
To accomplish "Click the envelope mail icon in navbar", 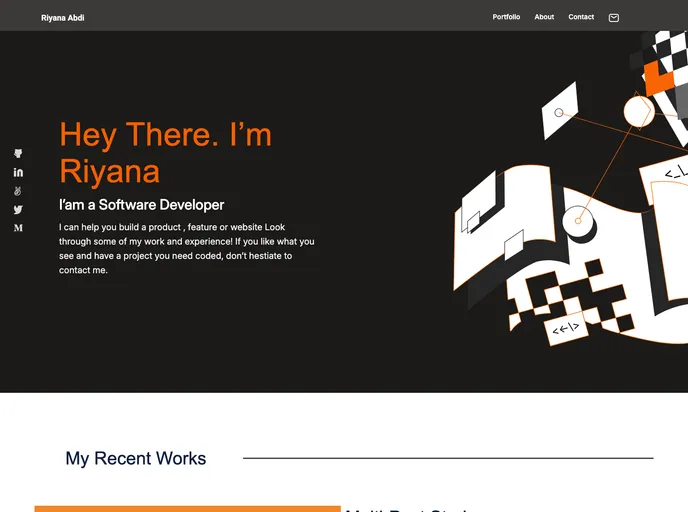I will tap(614, 17).
